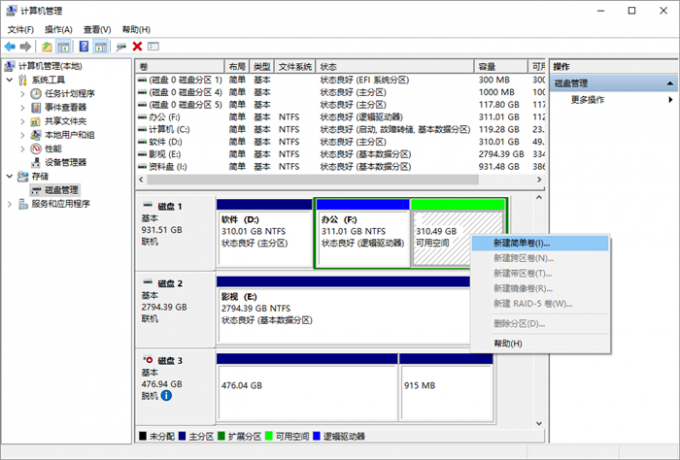Click the Back arrow toolbar icon
The height and width of the screenshot is (460, 680).
10,46
